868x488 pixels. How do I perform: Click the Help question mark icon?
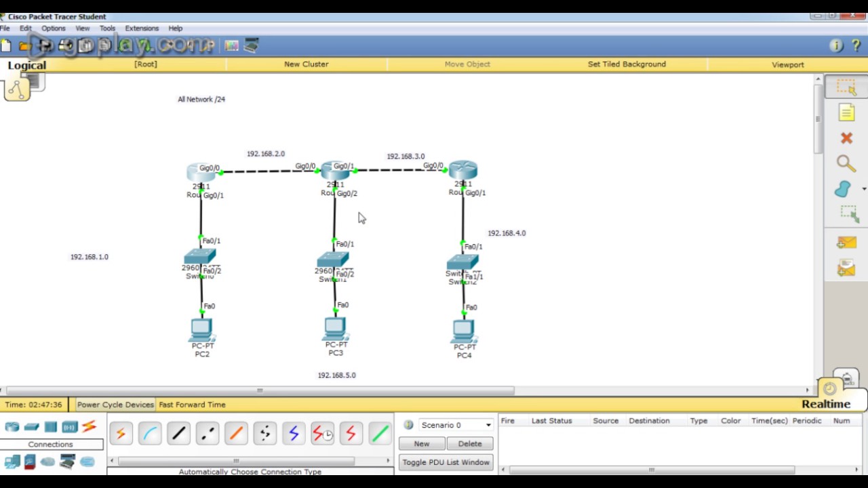coord(856,45)
